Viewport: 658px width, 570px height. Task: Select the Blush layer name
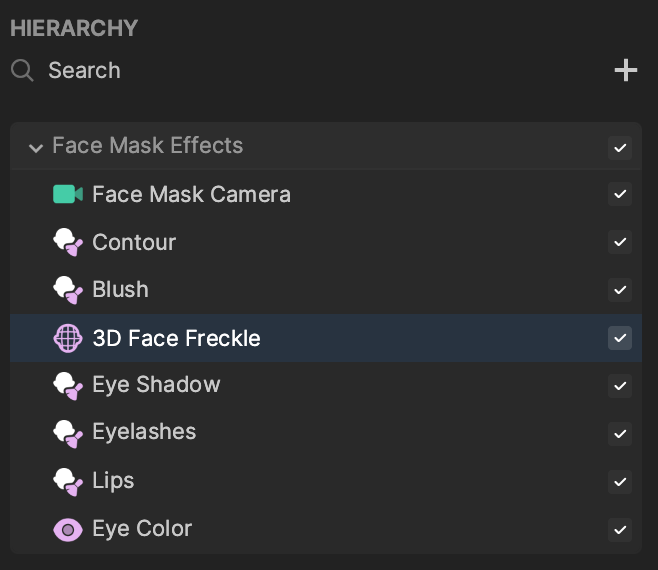[x=120, y=290]
